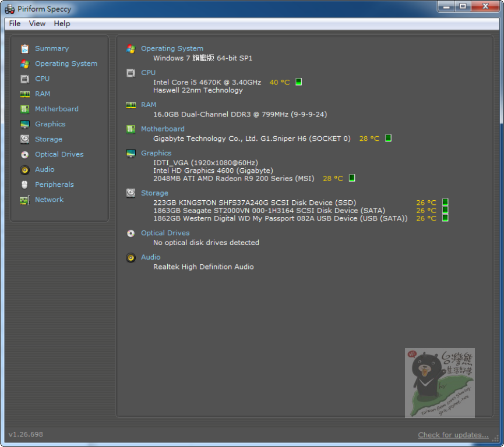Click Motherboard temperature green indicator

pyautogui.click(x=388, y=138)
